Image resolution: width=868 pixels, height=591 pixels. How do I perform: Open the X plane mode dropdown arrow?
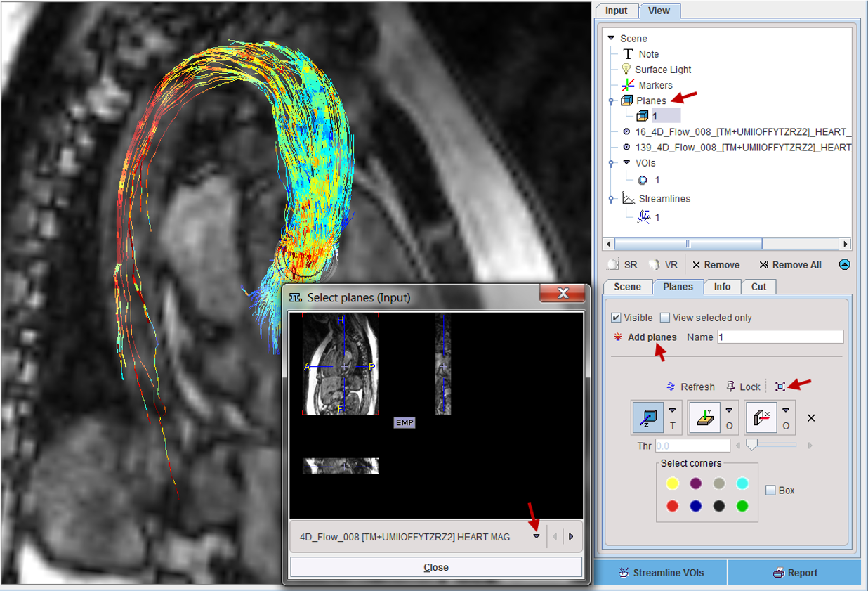coord(785,410)
